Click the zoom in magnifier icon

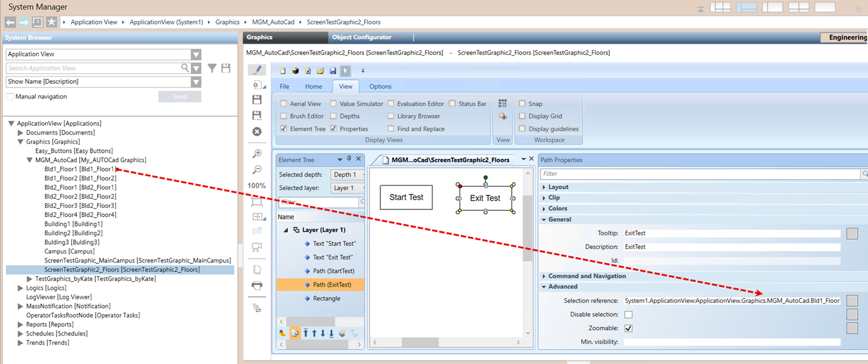pos(257,154)
